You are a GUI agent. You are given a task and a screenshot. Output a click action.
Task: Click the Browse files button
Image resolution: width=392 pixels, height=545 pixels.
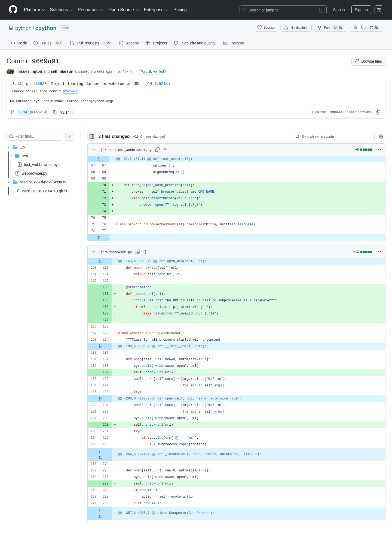coord(368,61)
